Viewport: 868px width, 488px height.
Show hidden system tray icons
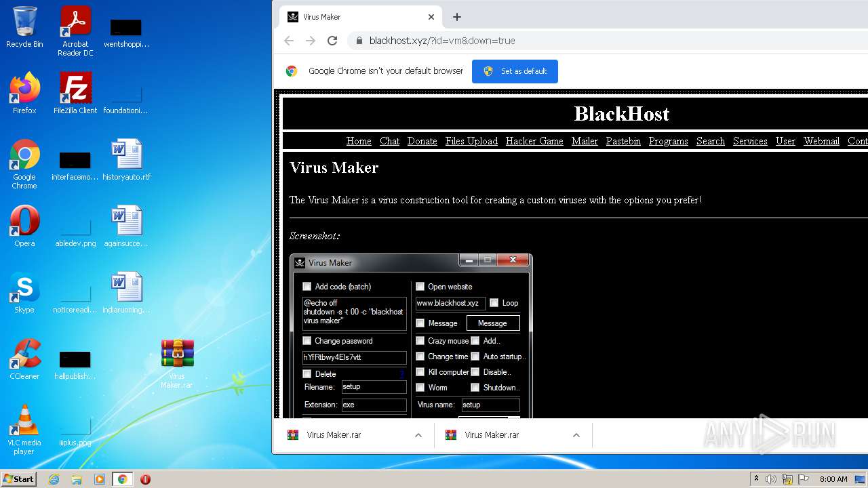756,479
